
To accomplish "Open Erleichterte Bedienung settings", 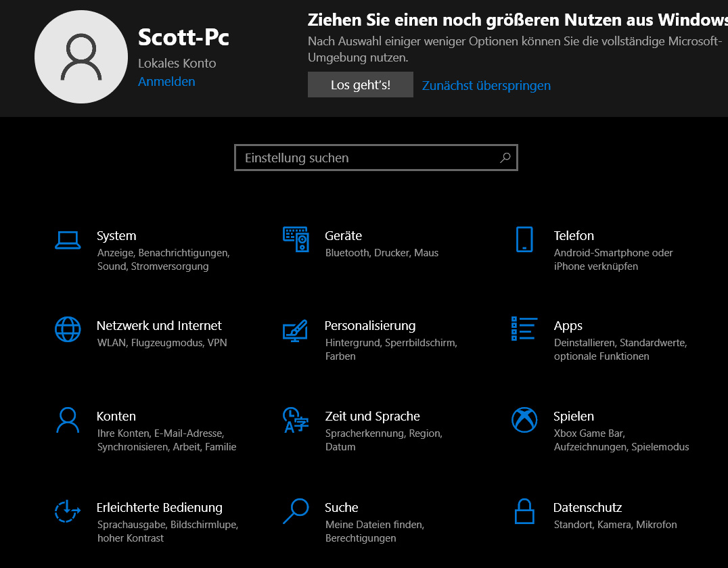I will 159,508.
